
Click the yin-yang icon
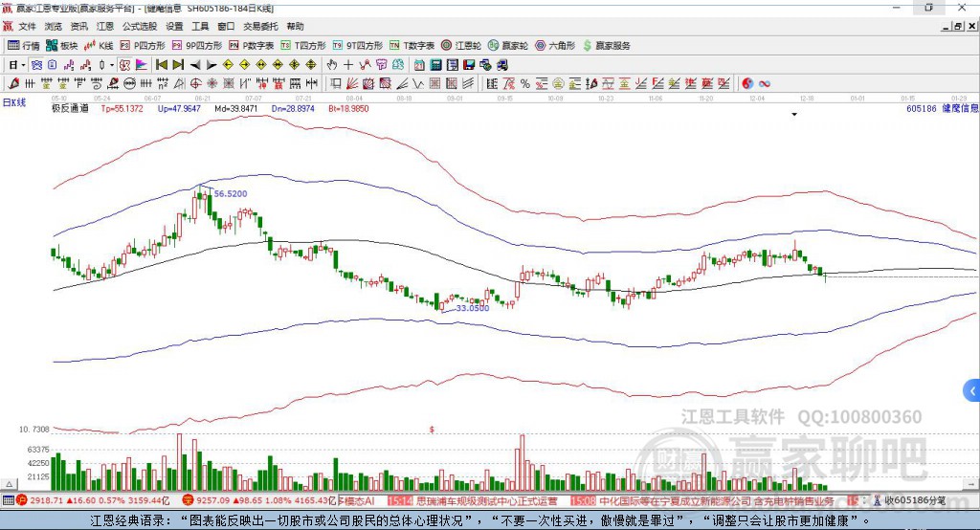(746, 83)
